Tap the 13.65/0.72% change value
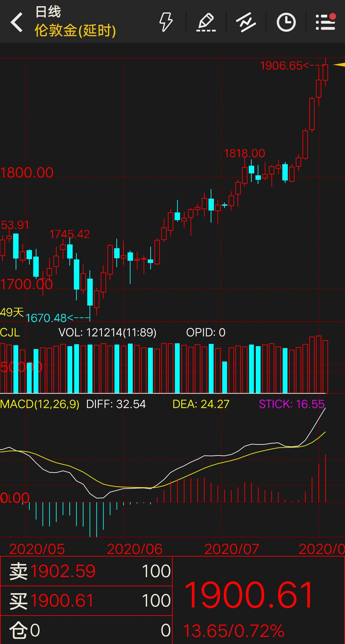 [234, 631]
